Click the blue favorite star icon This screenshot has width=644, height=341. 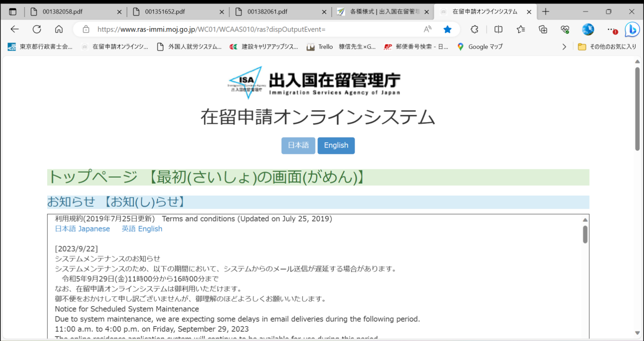click(x=447, y=29)
